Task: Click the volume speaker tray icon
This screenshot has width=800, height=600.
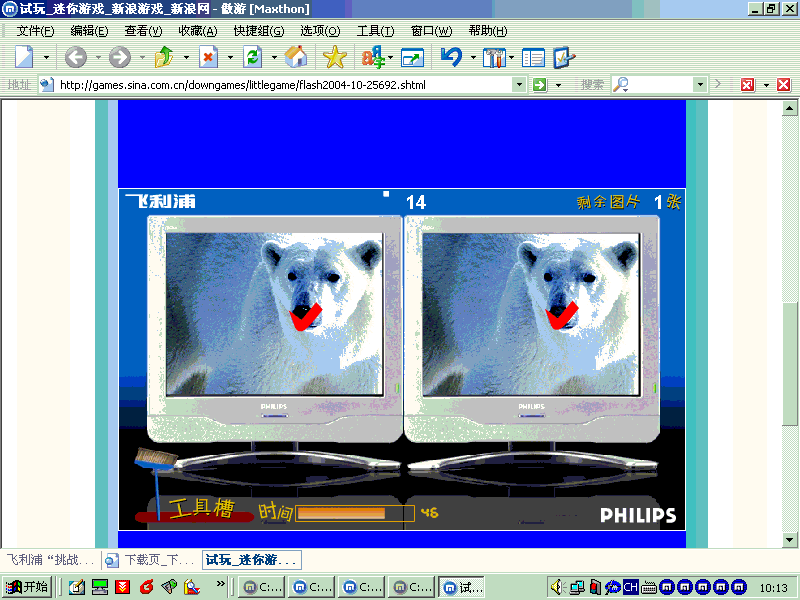Action: 558,587
